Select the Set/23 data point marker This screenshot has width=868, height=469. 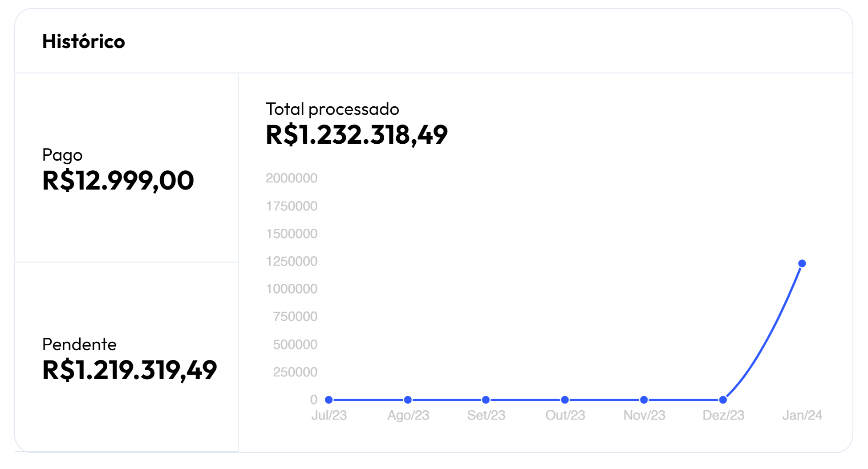[x=486, y=400]
